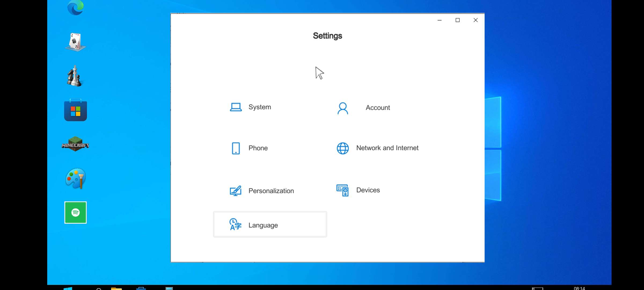Launch Microsoft Edge from the desktop
This screenshot has width=644, height=290.
pos(75,8)
